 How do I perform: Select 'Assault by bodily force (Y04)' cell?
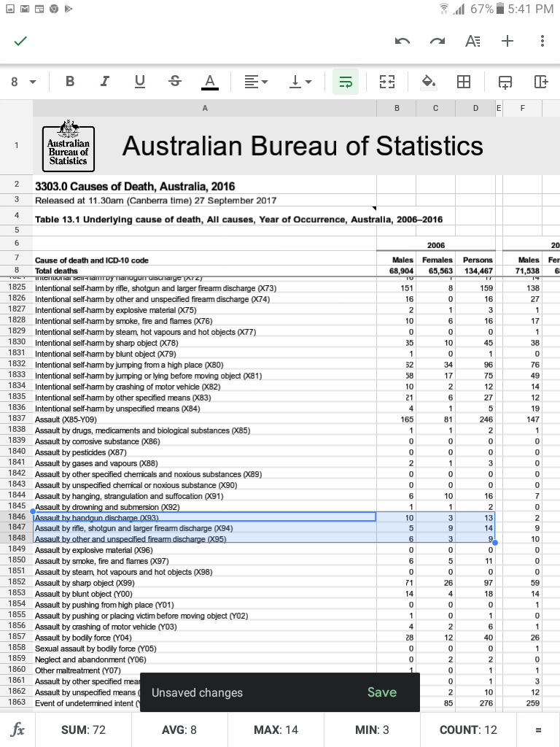point(205,638)
